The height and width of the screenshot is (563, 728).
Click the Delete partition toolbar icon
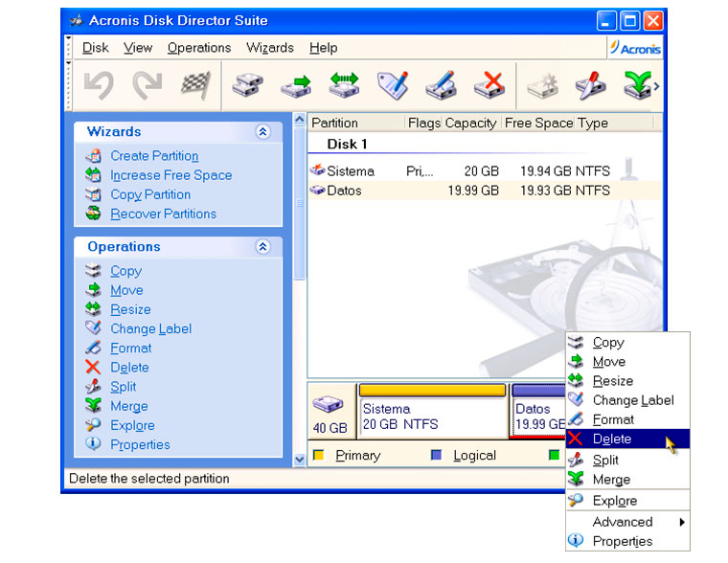pos(489,85)
